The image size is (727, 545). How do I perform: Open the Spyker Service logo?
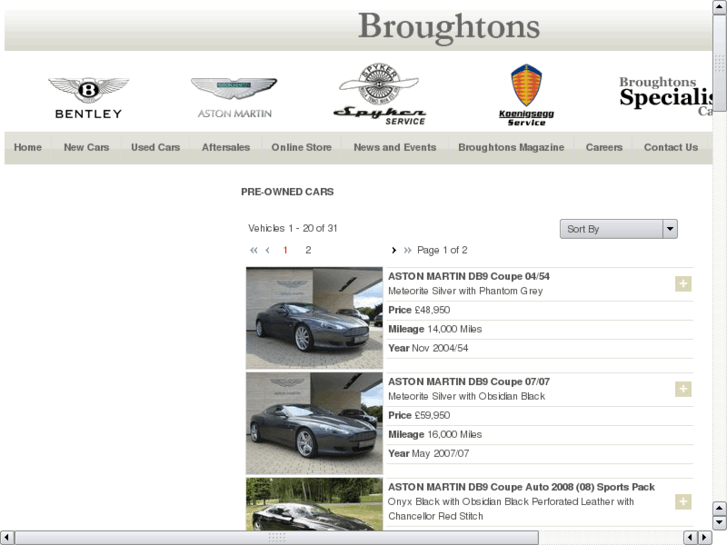(380, 94)
